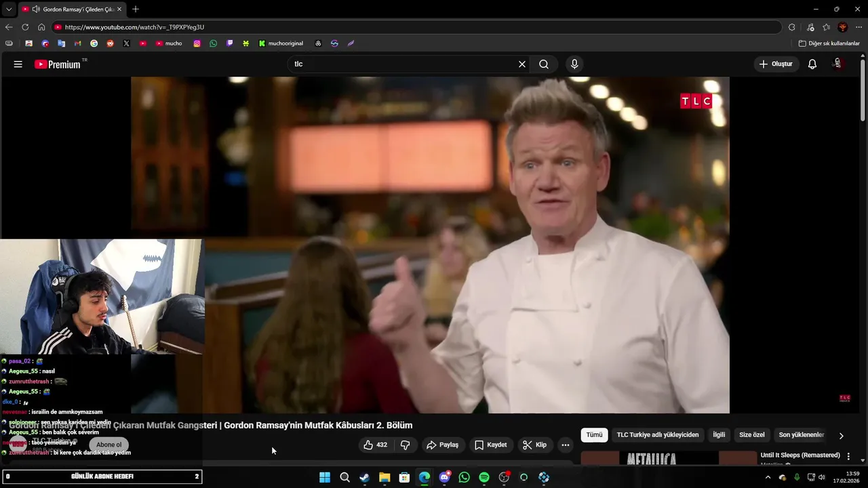
Task: Open the Windows Start menu
Action: click(x=325, y=478)
